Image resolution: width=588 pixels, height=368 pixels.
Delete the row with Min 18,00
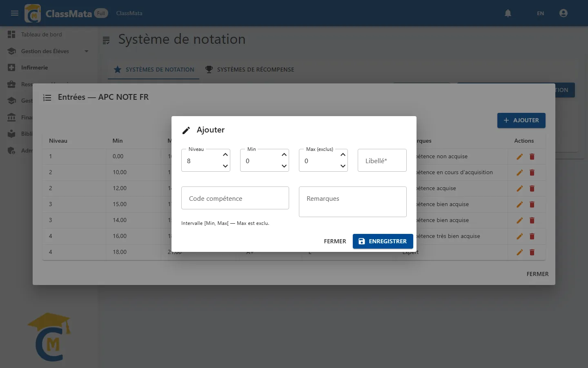point(532,252)
